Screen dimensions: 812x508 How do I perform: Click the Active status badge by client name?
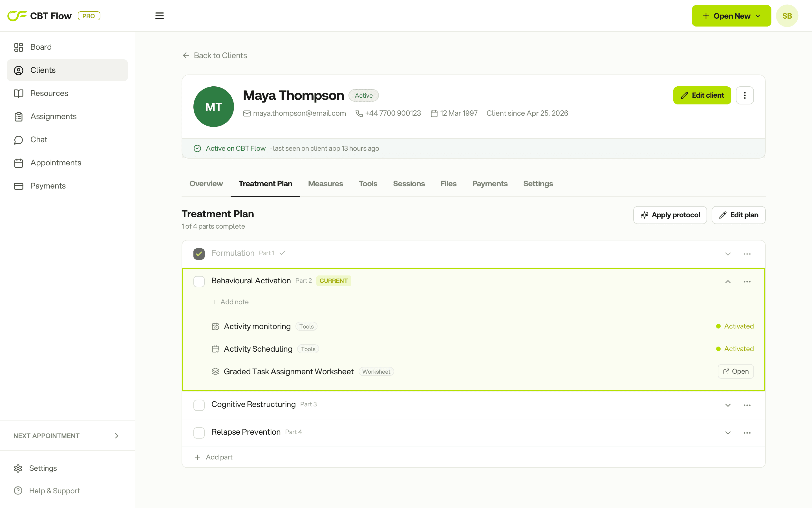point(364,95)
